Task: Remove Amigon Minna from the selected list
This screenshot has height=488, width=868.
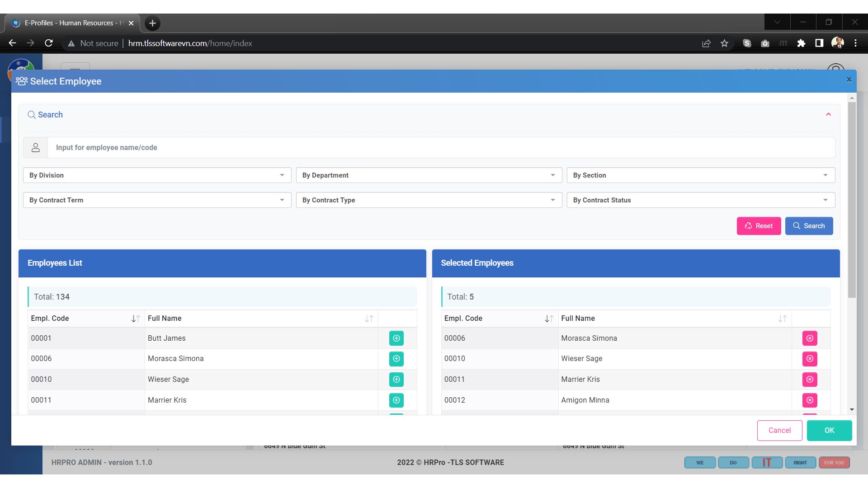Action: 810,400
